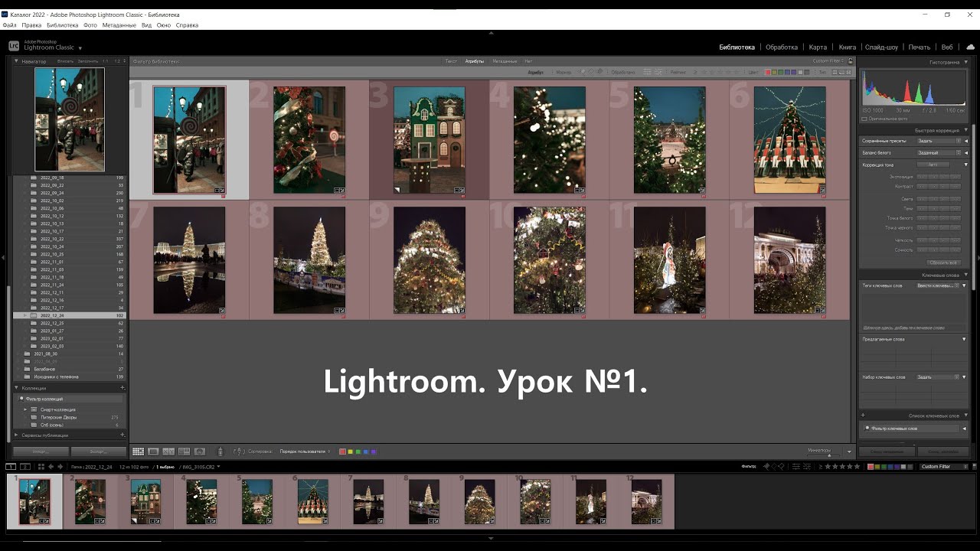Toggle the filter lock icon

coord(851,61)
